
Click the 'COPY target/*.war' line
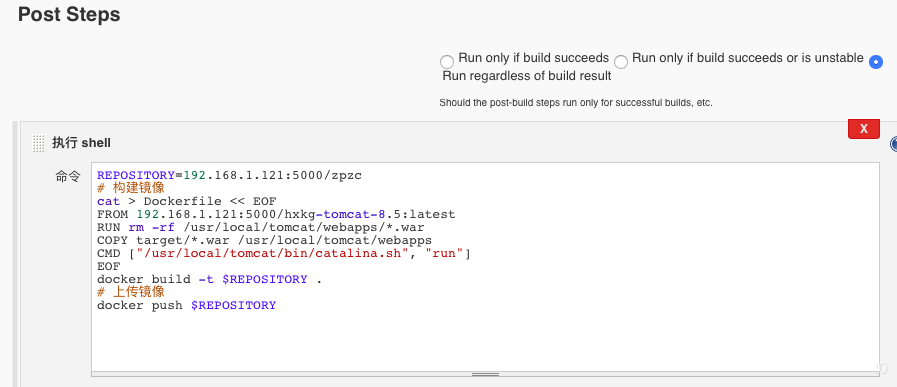pos(264,240)
